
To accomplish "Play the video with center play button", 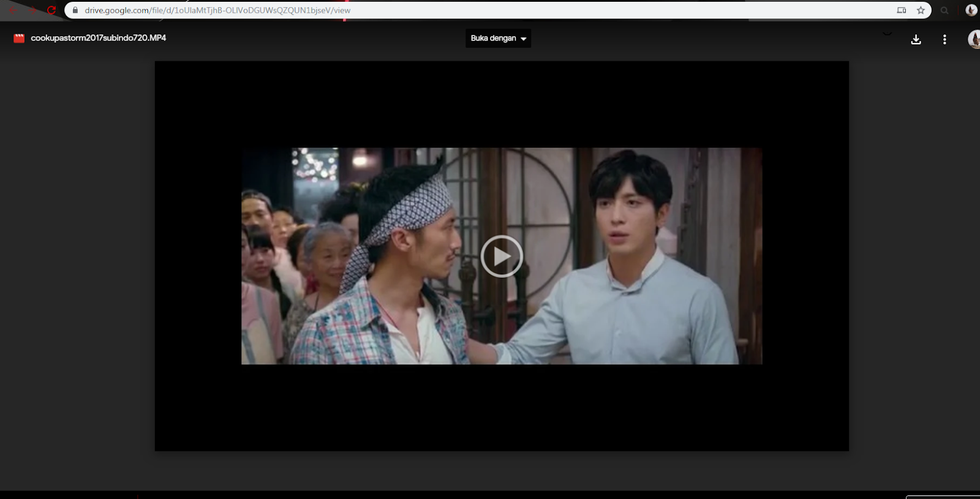I will tap(502, 256).
